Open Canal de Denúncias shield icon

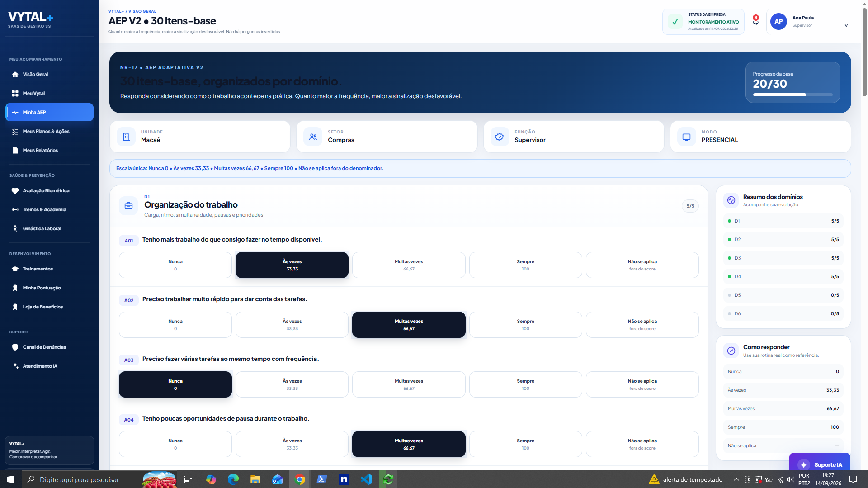(x=15, y=347)
